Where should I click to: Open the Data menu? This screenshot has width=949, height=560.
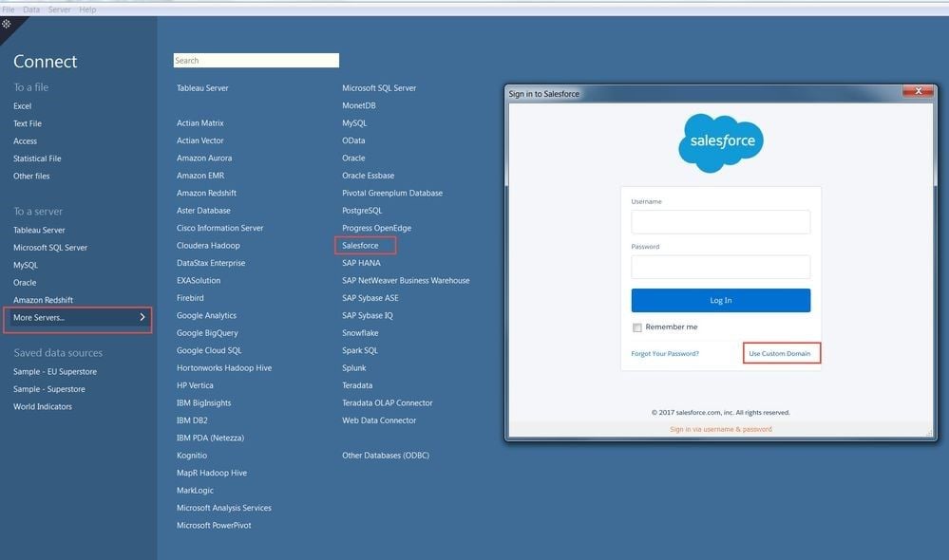click(x=31, y=9)
